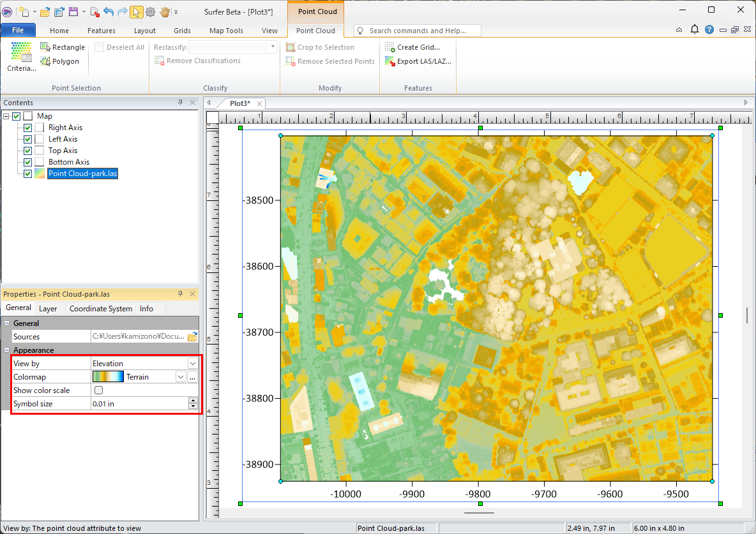Click the Undo arrow in the toolbar
The height and width of the screenshot is (534, 756).
pyautogui.click(x=107, y=12)
